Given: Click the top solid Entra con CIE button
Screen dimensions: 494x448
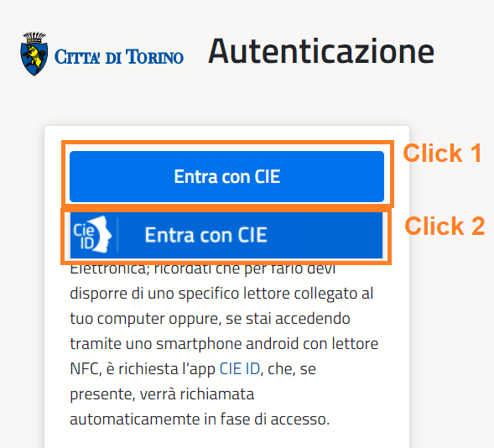Looking at the screenshot, I should tap(226, 176).
